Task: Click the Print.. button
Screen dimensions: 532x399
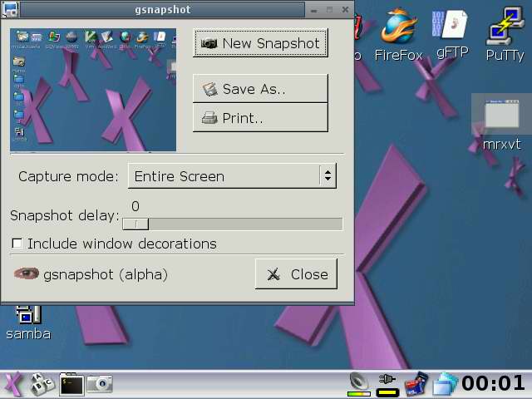Action: pos(260,118)
